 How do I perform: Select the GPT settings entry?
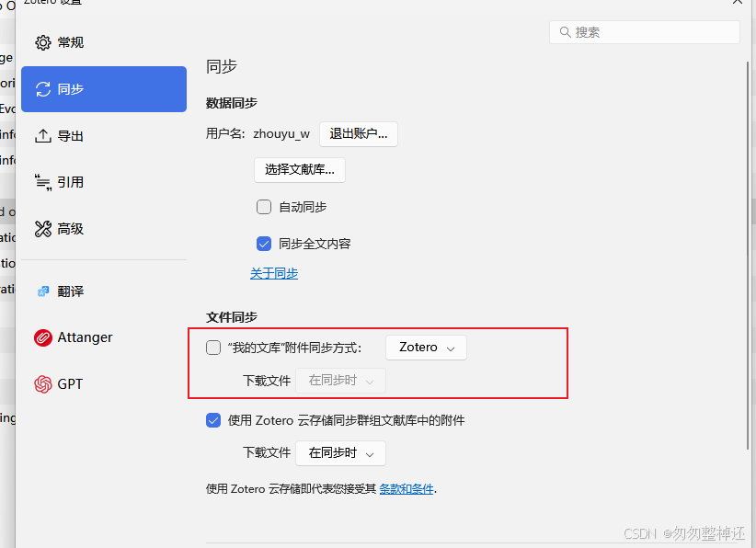104,384
